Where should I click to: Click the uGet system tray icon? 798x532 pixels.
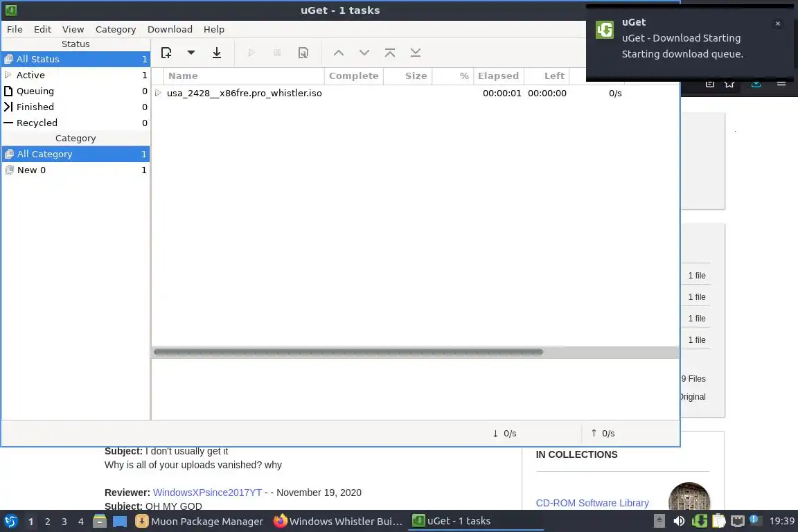click(x=699, y=521)
